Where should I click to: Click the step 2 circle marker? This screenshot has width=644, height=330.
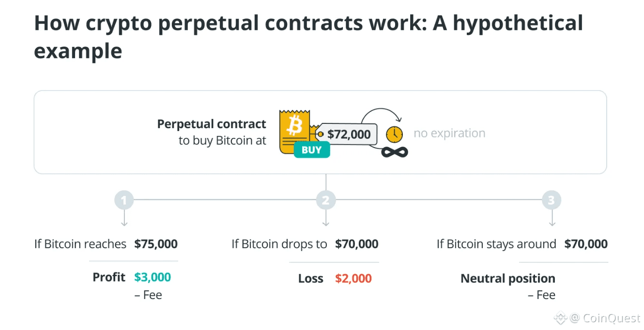point(325,200)
